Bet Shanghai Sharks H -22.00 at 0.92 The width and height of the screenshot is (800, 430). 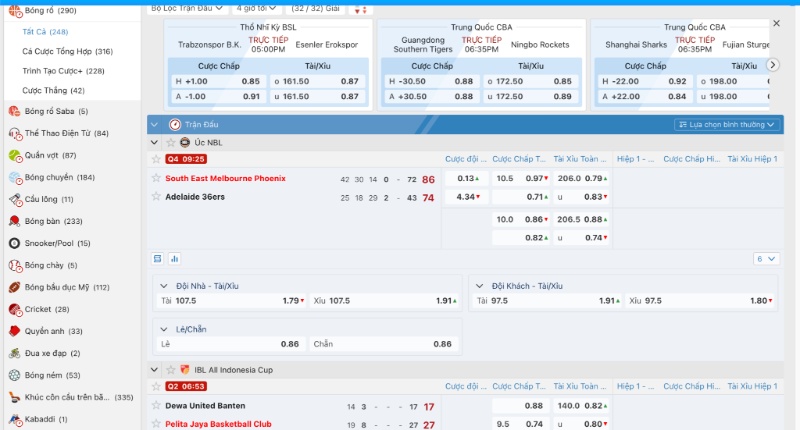point(644,81)
